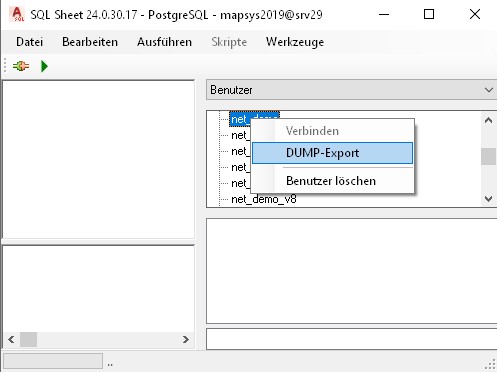
Task: Click the database connect plug icon
Action: click(21, 66)
